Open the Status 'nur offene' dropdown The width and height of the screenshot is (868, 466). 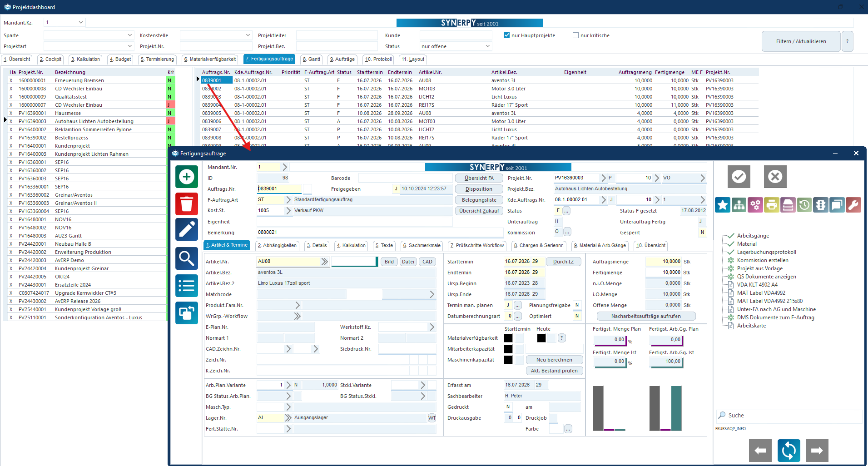(488, 46)
